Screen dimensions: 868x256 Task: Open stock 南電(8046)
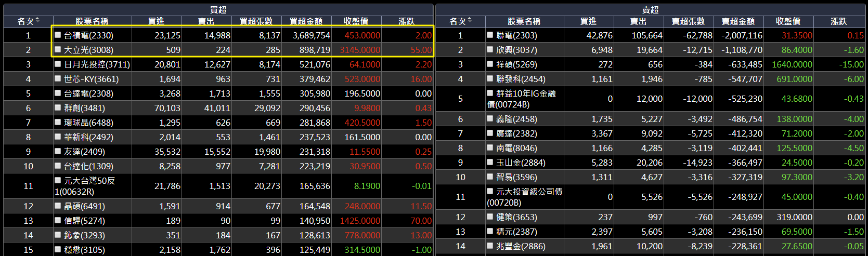click(516, 148)
